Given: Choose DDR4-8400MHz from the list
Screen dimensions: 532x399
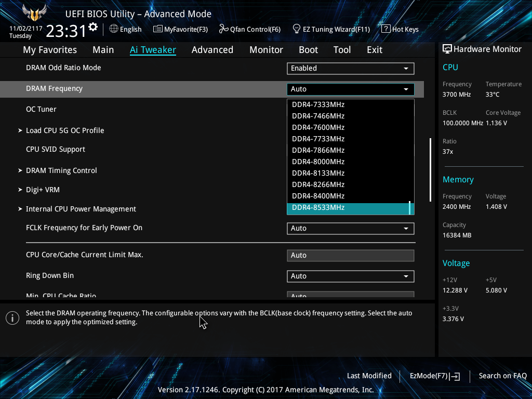Looking at the screenshot, I should (351, 196).
